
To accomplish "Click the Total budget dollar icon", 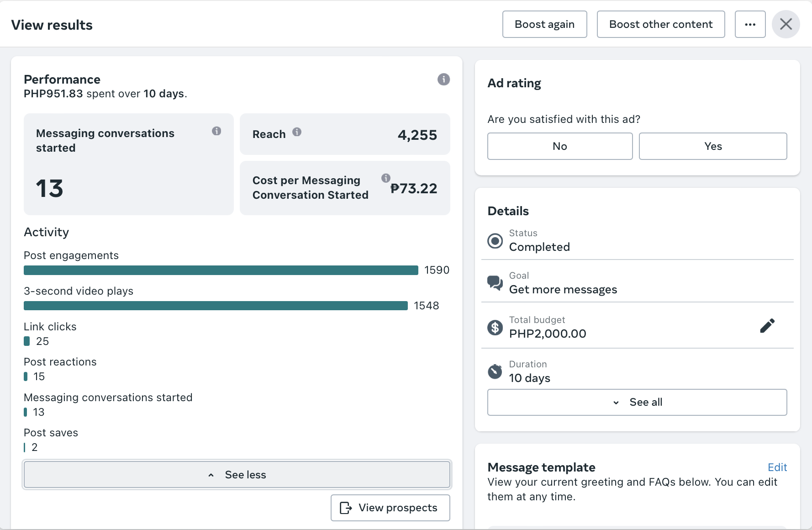I will (495, 327).
